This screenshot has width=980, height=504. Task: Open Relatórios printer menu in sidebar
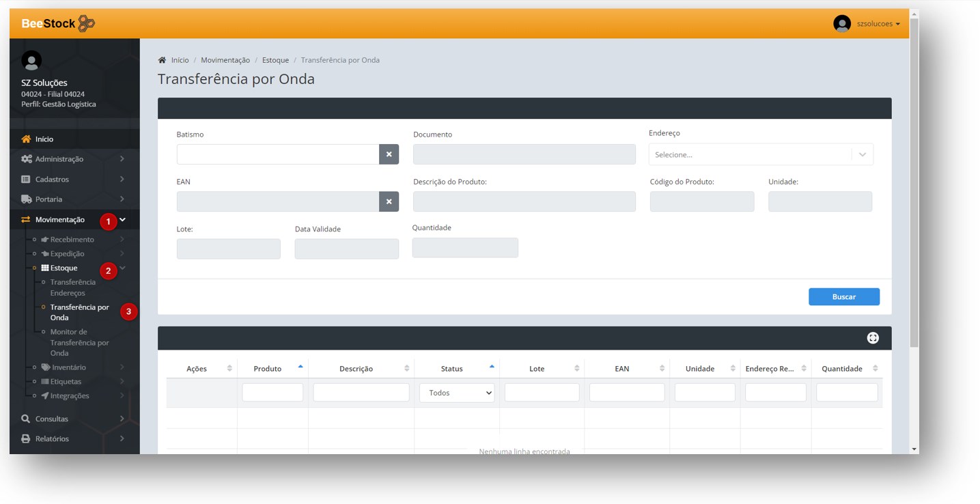point(52,438)
